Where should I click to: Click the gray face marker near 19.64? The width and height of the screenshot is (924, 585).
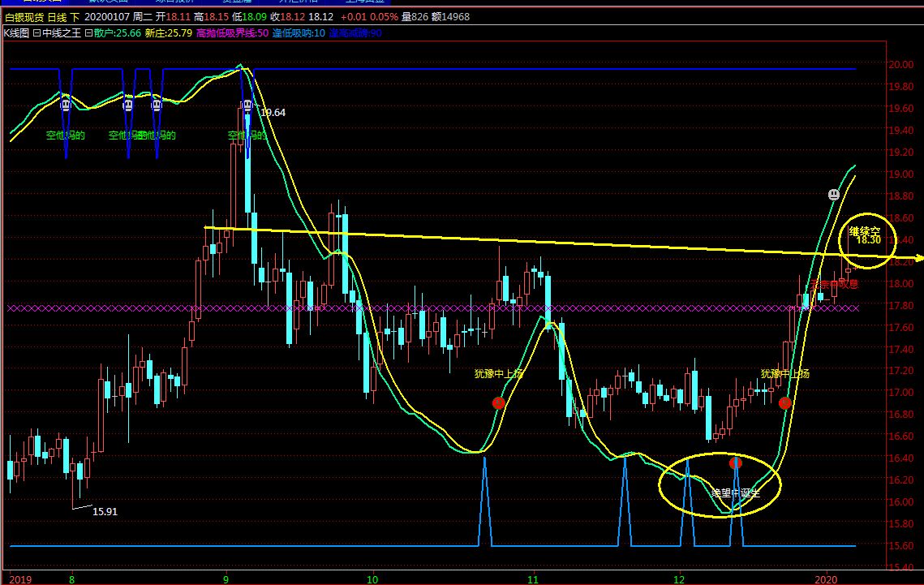(x=247, y=105)
